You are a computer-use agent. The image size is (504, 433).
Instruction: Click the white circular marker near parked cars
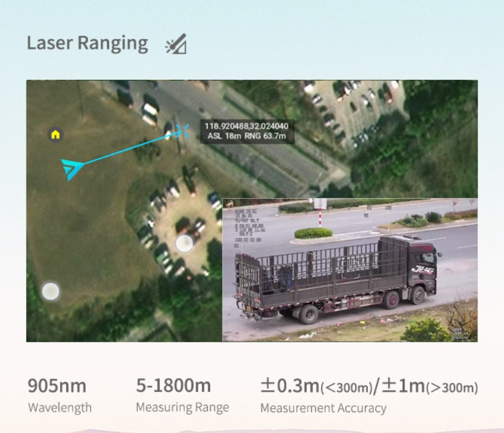[185, 243]
